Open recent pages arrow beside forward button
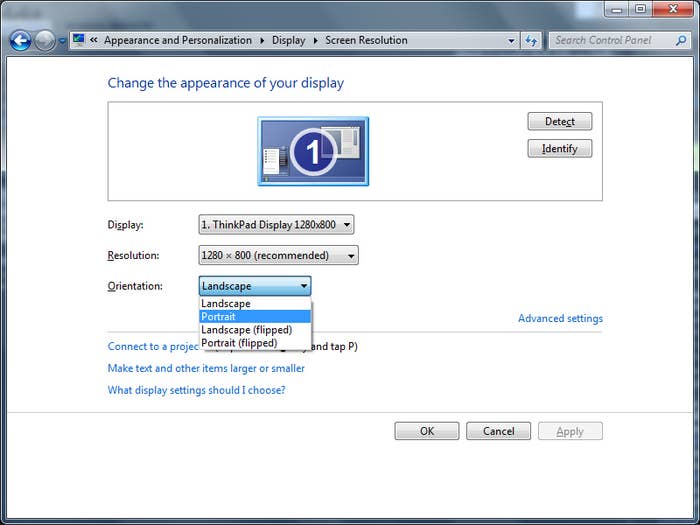Screen dimensions: 700x525 tap(62, 41)
